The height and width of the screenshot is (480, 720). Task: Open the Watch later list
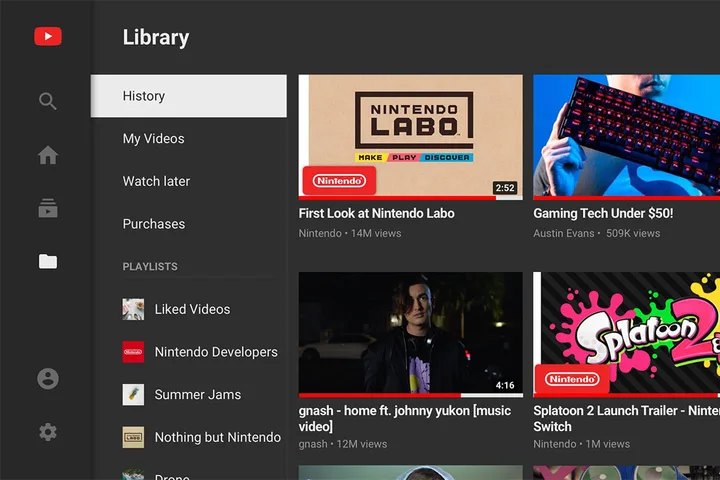pos(156,181)
